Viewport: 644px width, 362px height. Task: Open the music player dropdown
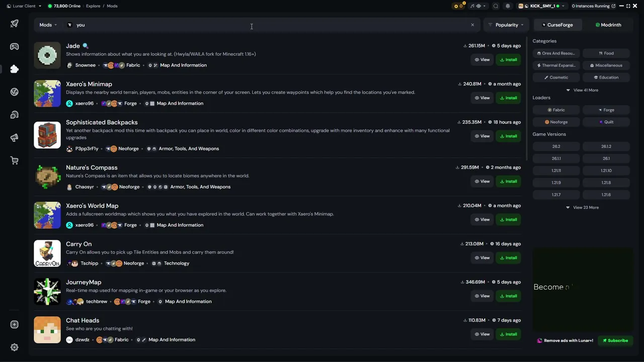coord(478,6)
